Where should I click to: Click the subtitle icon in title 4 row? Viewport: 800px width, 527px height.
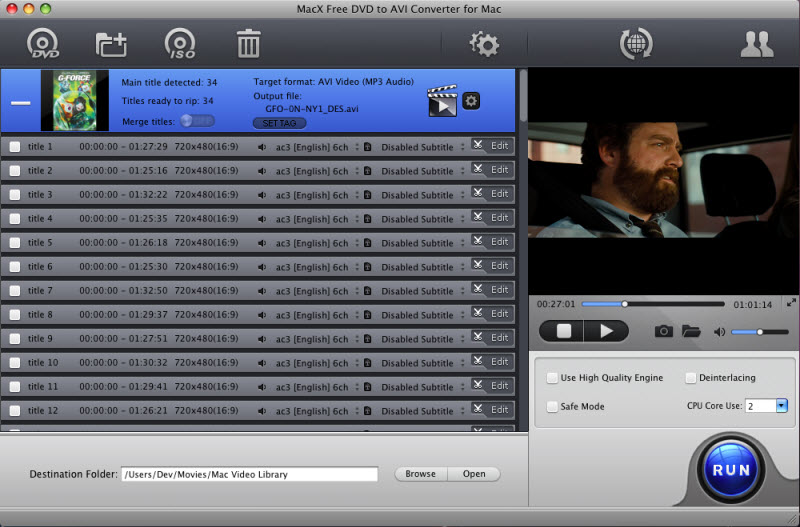[367, 218]
